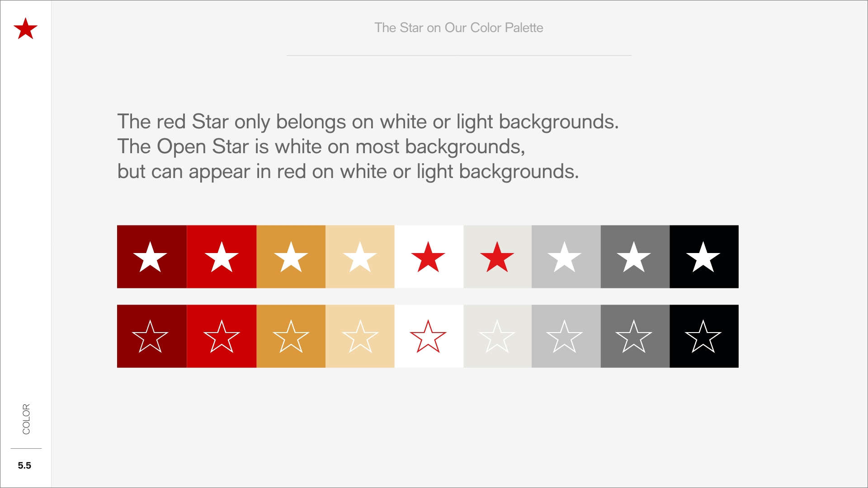The width and height of the screenshot is (868, 488).
Task: Select the open white star on black swatch
Action: [703, 337]
